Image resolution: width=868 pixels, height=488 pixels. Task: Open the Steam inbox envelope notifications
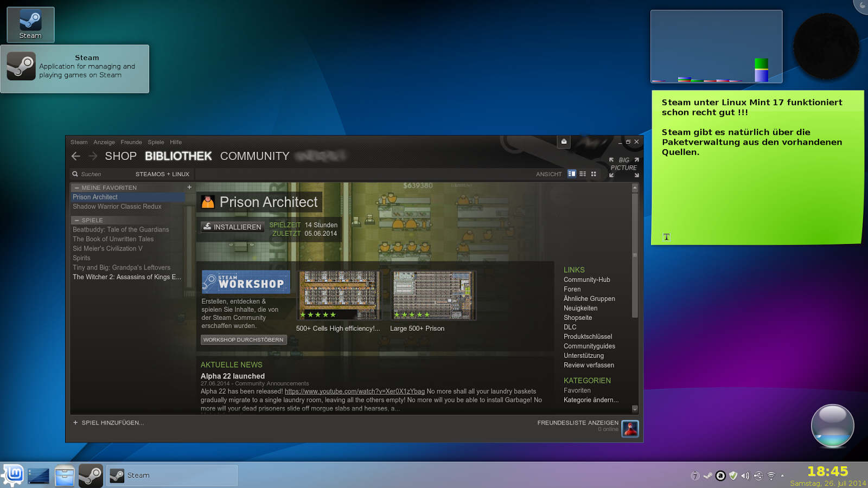tap(564, 142)
